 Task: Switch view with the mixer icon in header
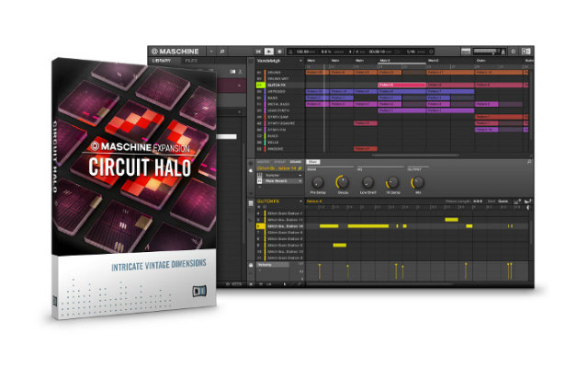tap(466, 52)
